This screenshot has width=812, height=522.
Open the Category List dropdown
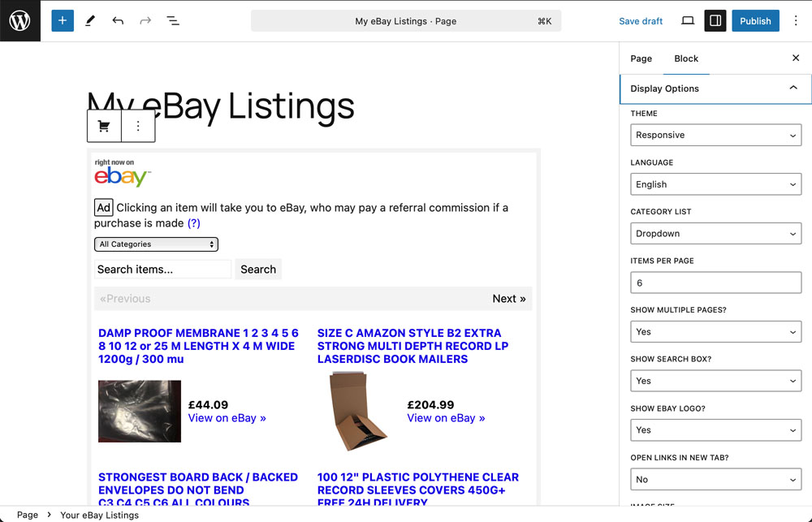pyautogui.click(x=715, y=234)
